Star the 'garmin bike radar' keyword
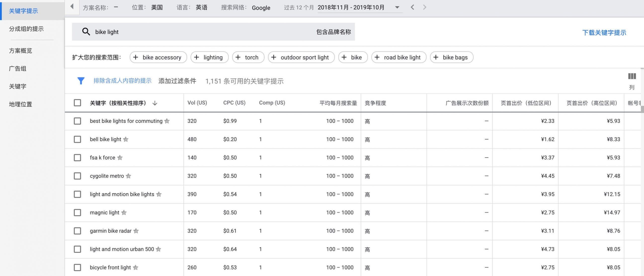The width and height of the screenshot is (644, 276). (x=136, y=231)
